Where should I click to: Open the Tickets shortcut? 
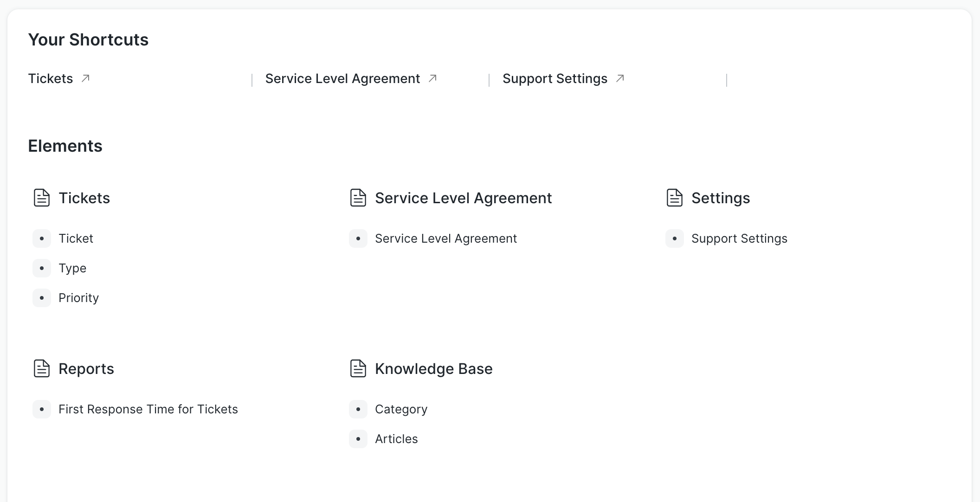[51, 78]
